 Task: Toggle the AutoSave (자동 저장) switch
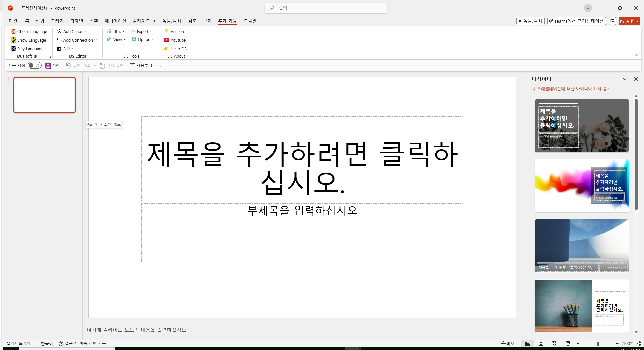[34, 65]
